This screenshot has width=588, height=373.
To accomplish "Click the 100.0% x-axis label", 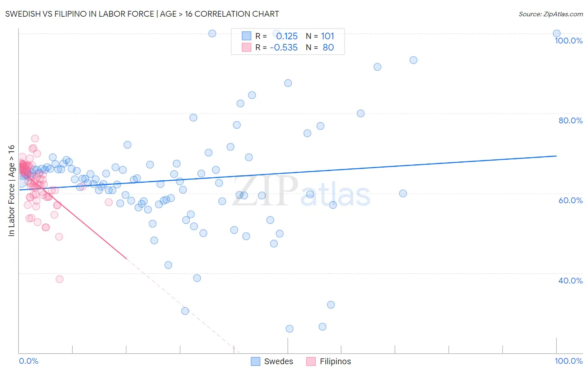I will [569, 361].
